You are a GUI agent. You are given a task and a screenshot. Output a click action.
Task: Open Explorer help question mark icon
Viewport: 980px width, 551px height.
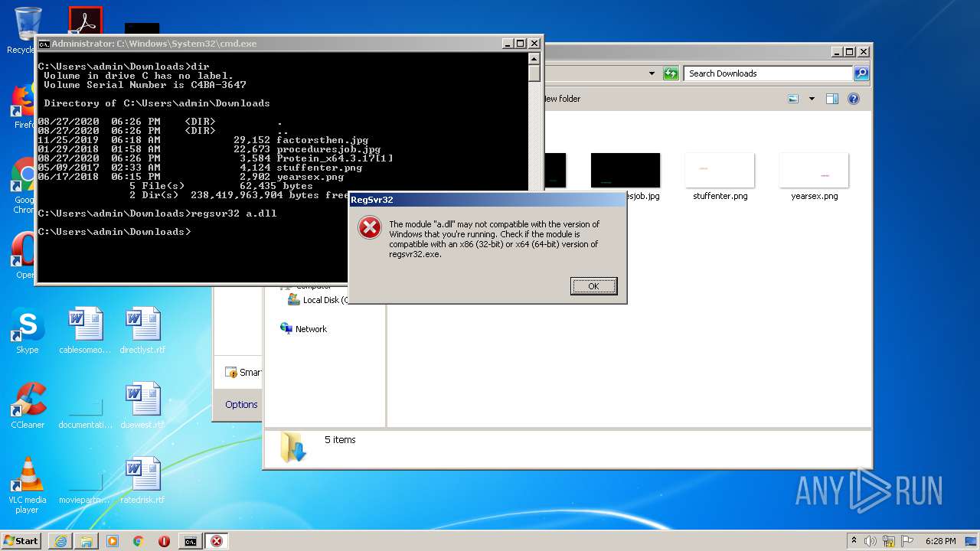(x=854, y=99)
